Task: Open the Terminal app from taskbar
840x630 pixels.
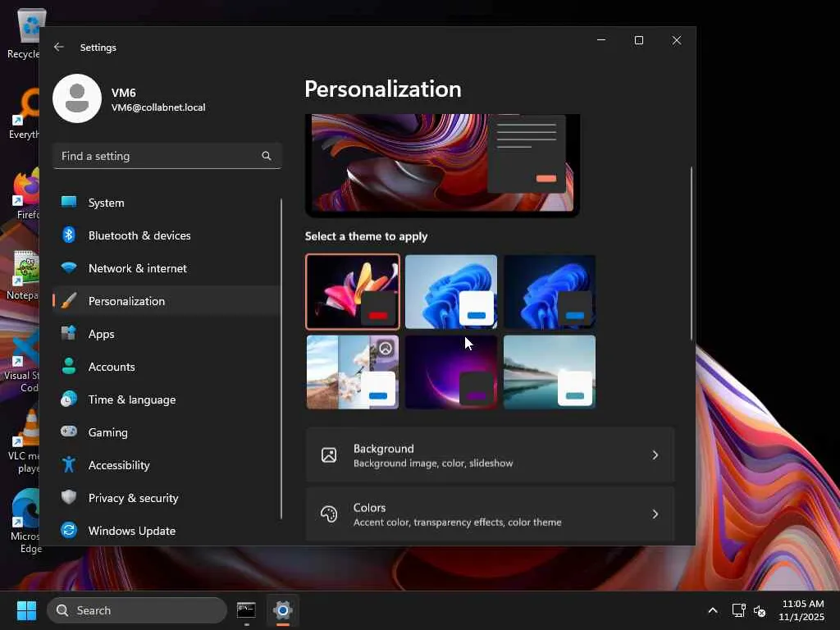Action: pyautogui.click(x=246, y=610)
